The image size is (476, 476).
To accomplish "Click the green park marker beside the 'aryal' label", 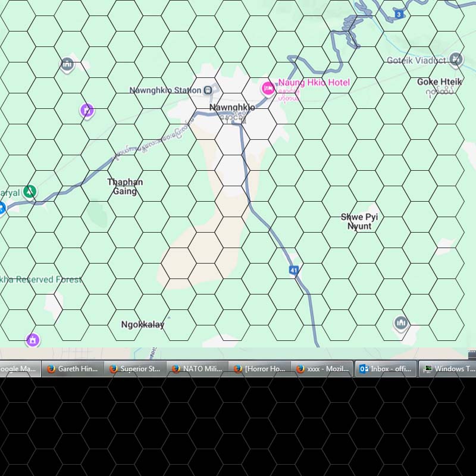I will (x=30, y=192).
